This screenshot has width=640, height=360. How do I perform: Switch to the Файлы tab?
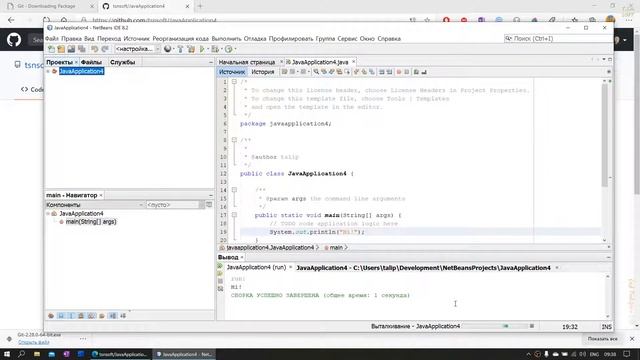tap(91, 62)
